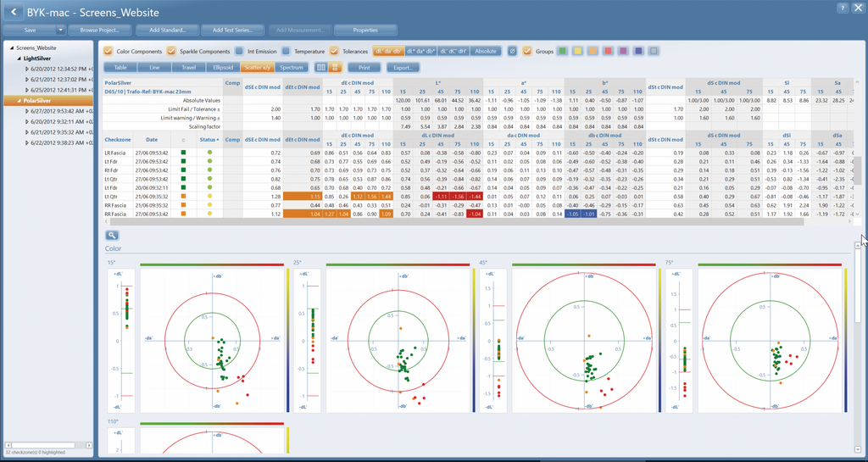Click the average (Ø) symbol button
Viewport: 868px width, 462px height.
(x=511, y=52)
